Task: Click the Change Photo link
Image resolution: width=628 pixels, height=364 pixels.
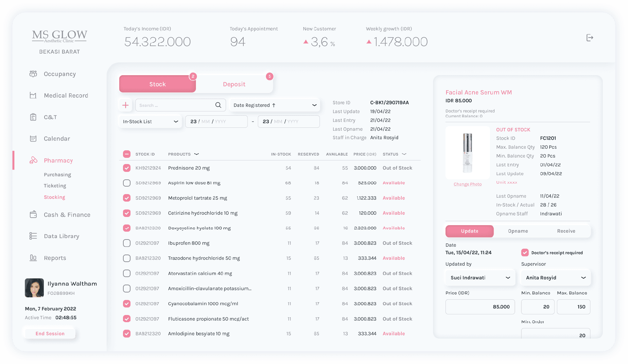Action: (467, 184)
